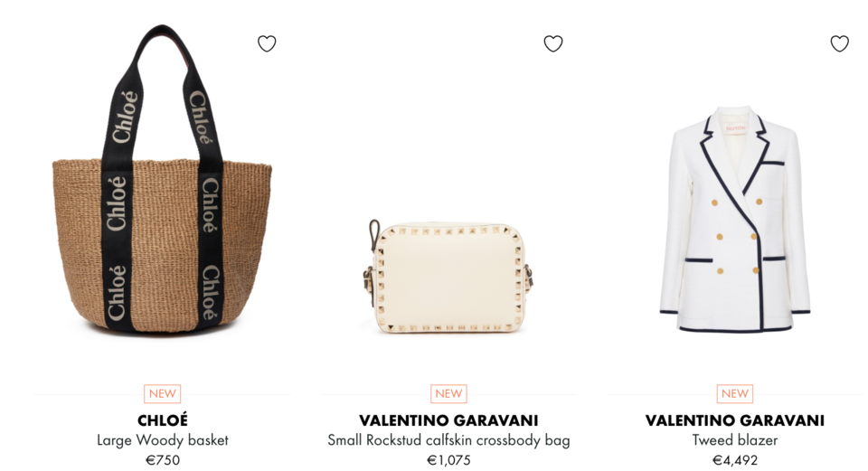868x471 pixels.
Task: Click gold buttons on the blazer photo
Action: [x=737, y=236]
